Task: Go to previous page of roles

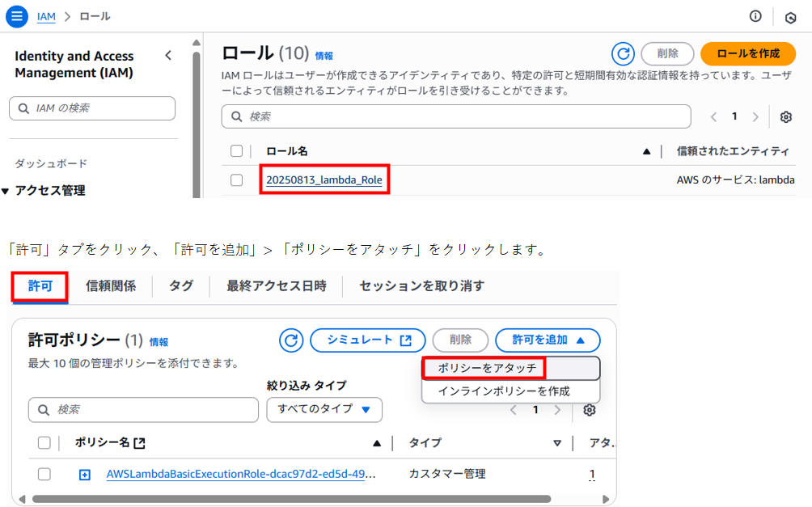Action: pyautogui.click(x=713, y=117)
